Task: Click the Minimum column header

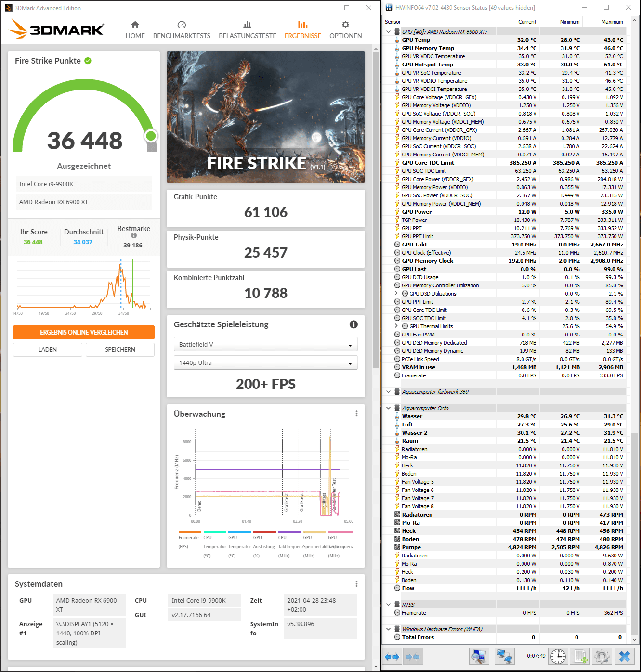Action: 561,22
